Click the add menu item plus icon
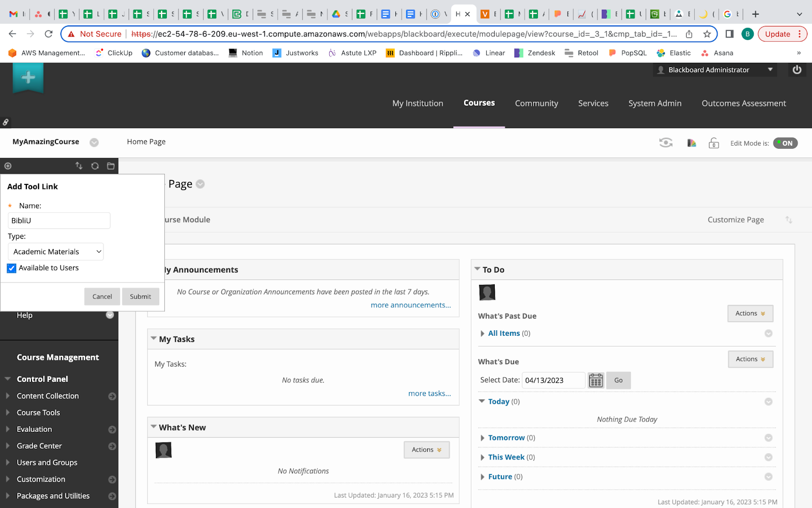The height and width of the screenshot is (508, 812). coord(8,166)
